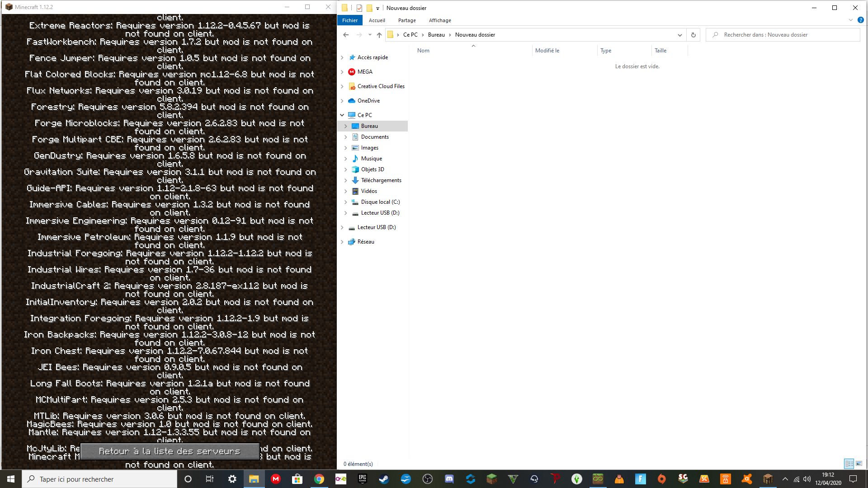Open Discord from taskbar
The image size is (868, 488).
(449, 479)
